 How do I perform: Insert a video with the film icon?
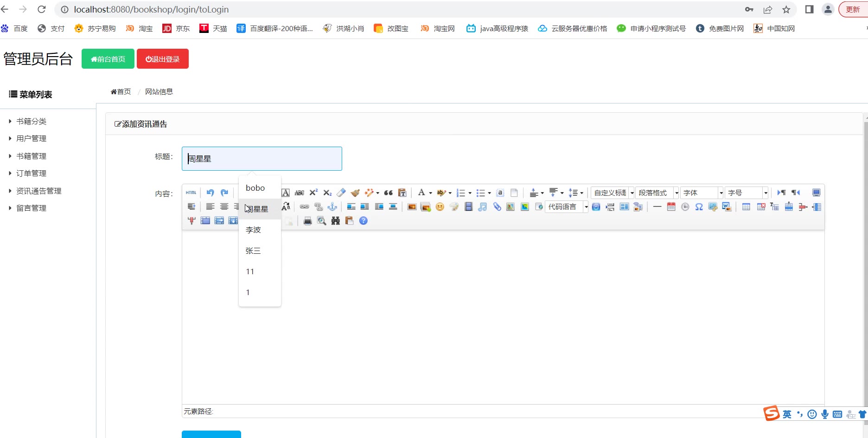[468, 206]
